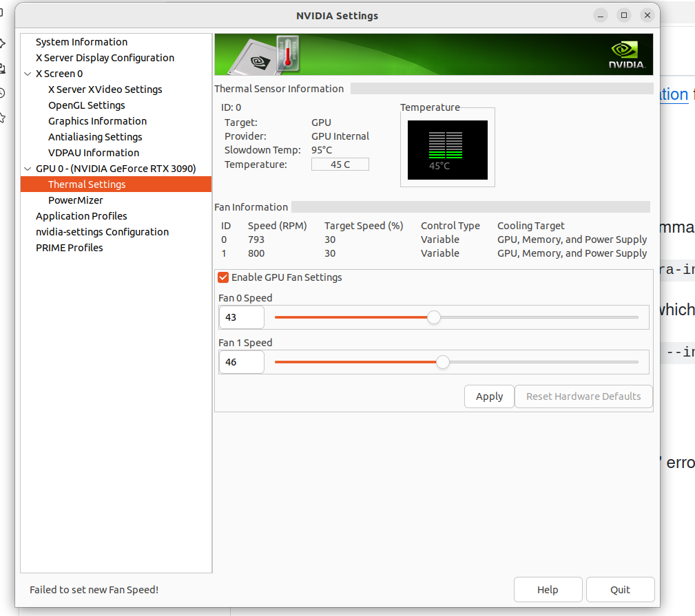
Task: Open Application Profiles
Action: click(81, 216)
